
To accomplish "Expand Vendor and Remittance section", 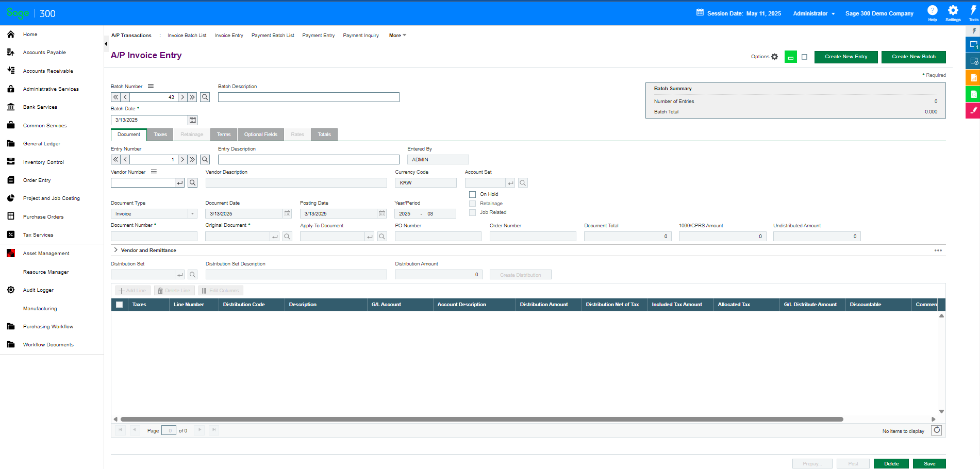I will (x=116, y=250).
